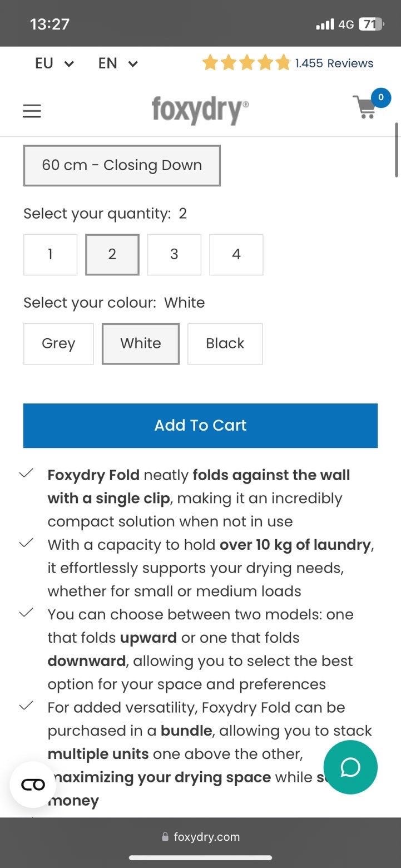This screenshot has height=868, width=401.
Task: Open the hamburger menu
Action: (32, 112)
